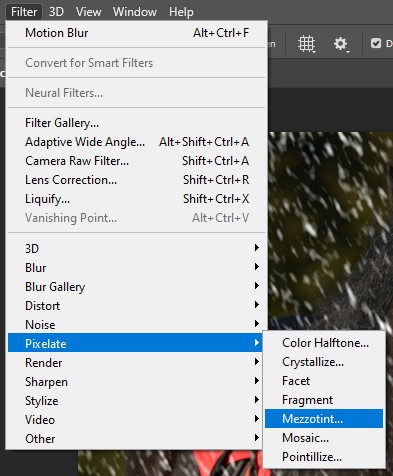393x476 pixels.
Task: Expand the Stylize submenu
Action: (135, 401)
